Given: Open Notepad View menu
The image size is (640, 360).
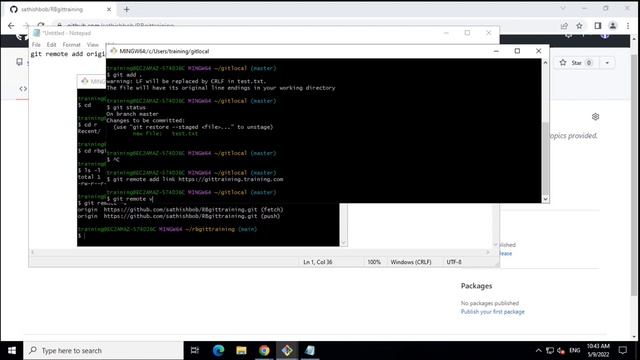Looking at the screenshot, I should click(x=93, y=44).
